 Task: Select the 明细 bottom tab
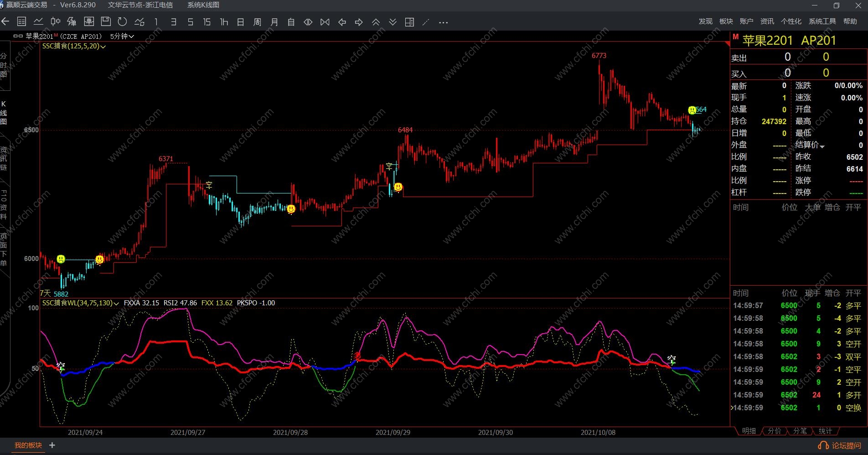(x=749, y=431)
